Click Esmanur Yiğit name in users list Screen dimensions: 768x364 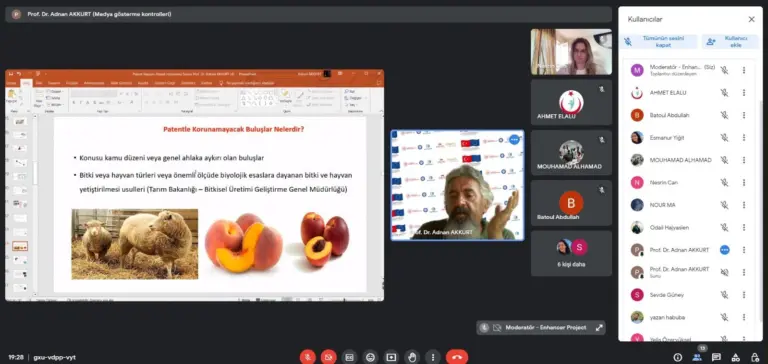667,138
